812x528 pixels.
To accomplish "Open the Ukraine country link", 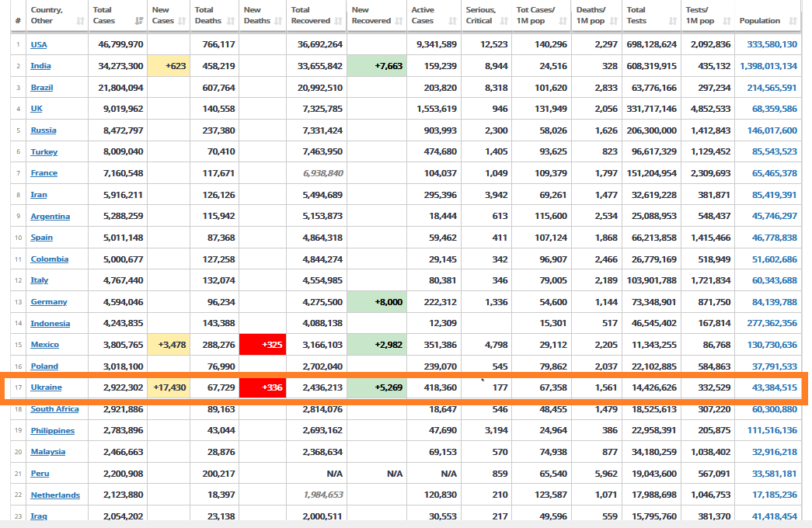I will pos(46,387).
